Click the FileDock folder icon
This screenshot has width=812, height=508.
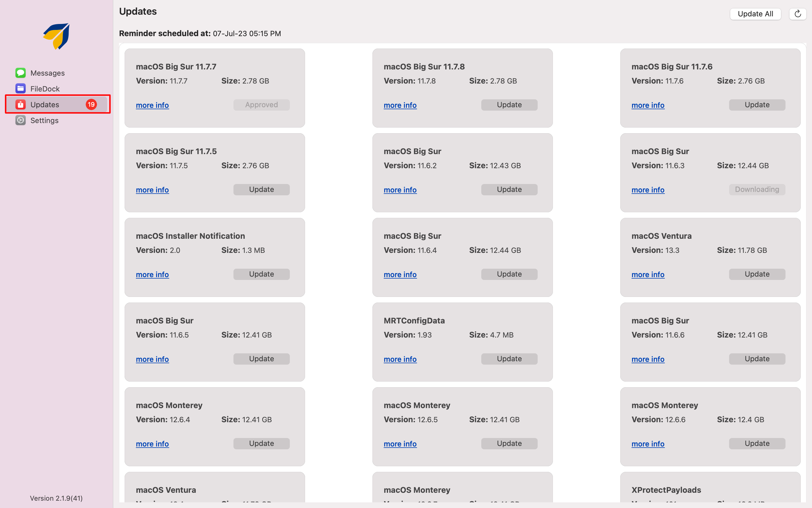coord(21,89)
